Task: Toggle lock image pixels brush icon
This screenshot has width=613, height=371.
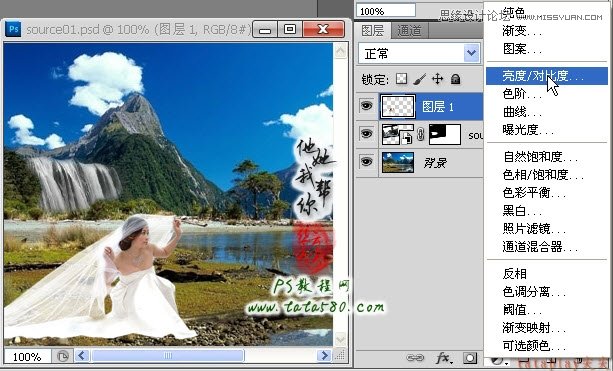Action: pyautogui.click(x=419, y=79)
